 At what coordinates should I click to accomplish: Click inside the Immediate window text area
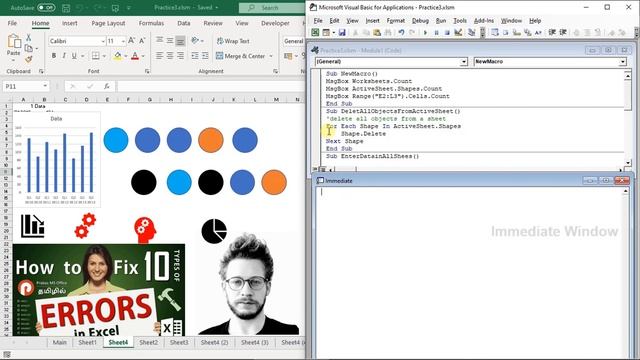pyautogui.click(x=469, y=273)
